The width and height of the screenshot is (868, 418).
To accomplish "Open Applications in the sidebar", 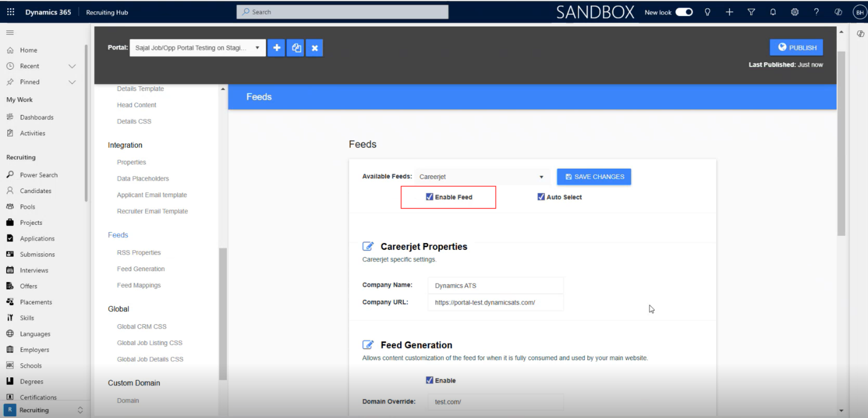I will (x=37, y=238).
